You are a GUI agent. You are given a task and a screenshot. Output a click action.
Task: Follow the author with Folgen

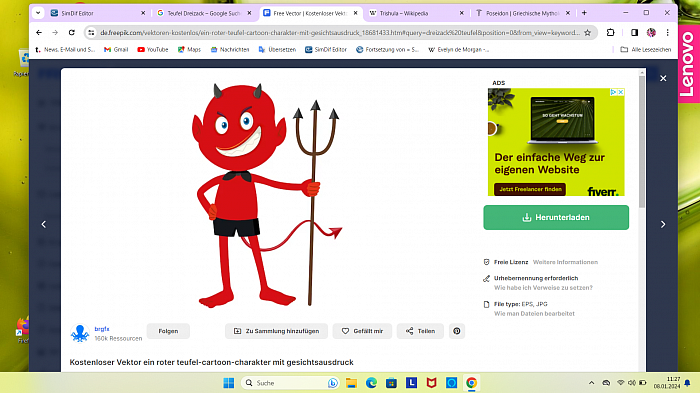tap(168, 331)
